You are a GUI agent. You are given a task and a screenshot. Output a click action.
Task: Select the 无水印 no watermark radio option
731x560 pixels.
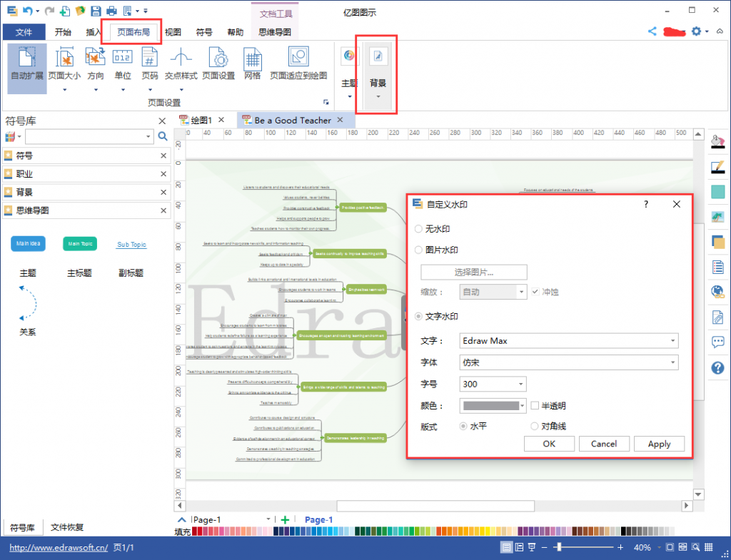418,229
